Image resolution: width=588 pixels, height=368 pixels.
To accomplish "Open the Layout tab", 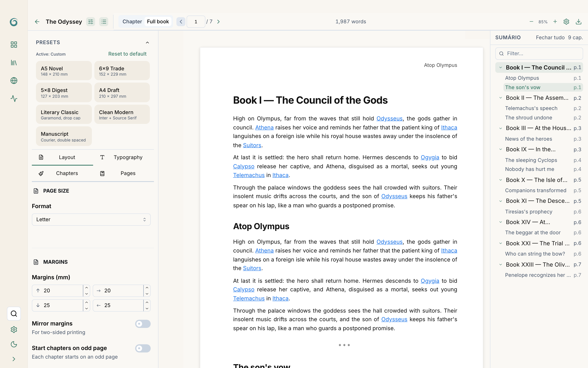I will [x=62, y=157].
